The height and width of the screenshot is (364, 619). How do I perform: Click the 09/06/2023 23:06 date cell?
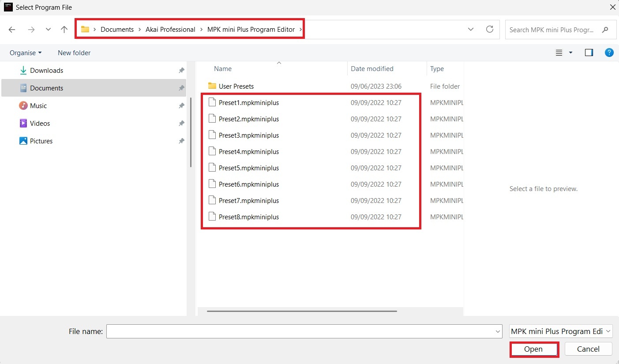(376, 86)
